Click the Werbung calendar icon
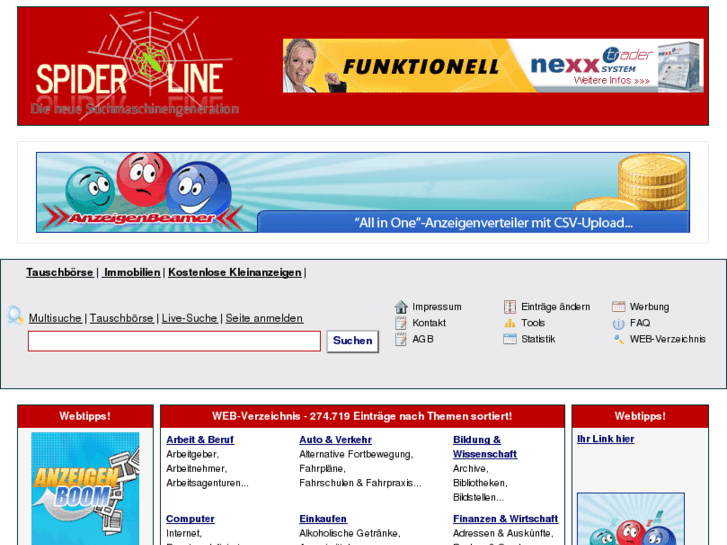The height and width of the screenshot is (545, 727). tap(619, 307)
